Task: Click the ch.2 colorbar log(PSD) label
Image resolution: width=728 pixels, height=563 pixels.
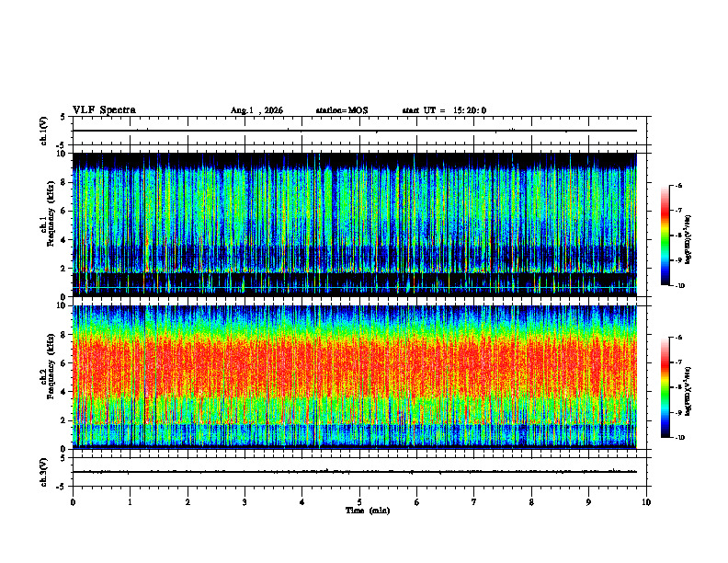Action: [x=688, y=391]
